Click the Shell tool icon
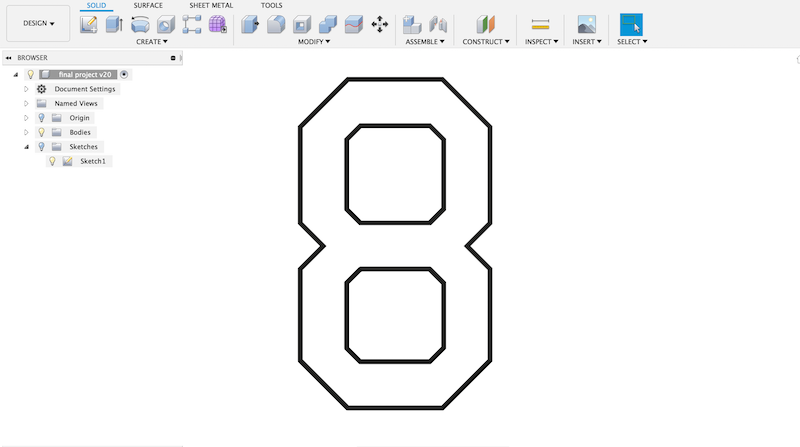The height and width of the screenshot is (447, 800). click(302, 24)
